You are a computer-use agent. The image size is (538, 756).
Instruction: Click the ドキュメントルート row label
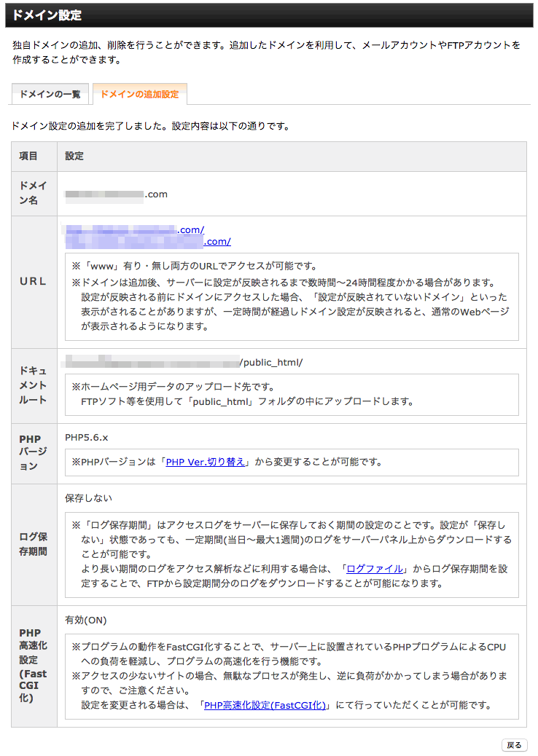[x=33, y=385]
